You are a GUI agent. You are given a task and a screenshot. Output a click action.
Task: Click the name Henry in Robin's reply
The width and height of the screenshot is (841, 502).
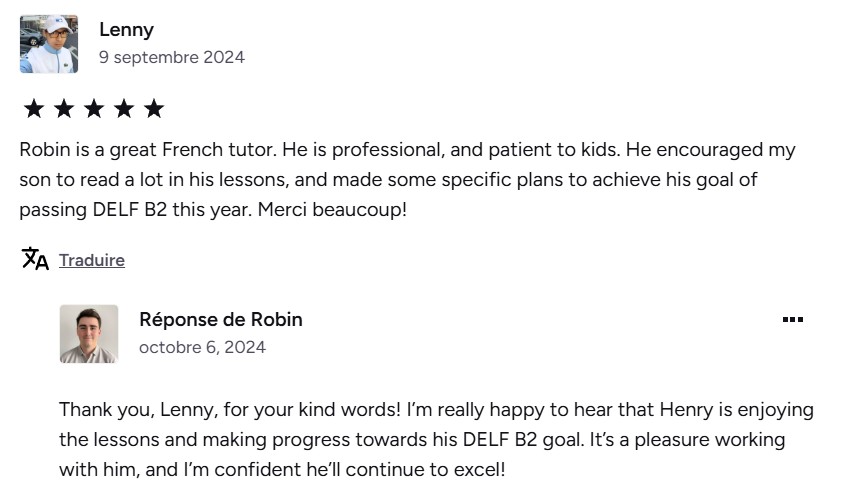tap(687, 410)
